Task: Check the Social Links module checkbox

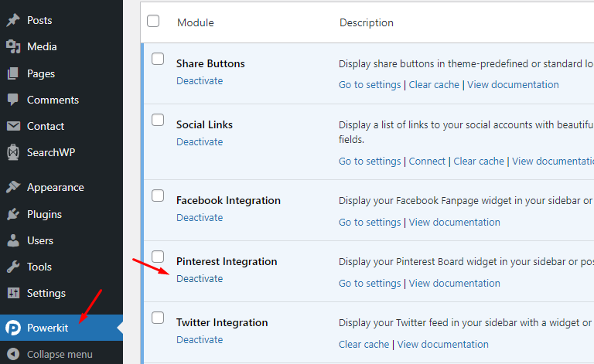Action: click(158, 120)
